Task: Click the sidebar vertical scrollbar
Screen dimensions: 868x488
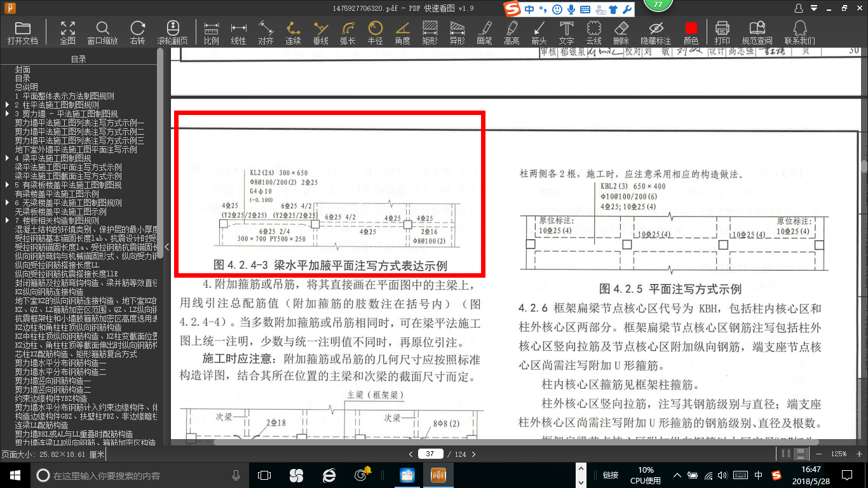Action: 160,153
